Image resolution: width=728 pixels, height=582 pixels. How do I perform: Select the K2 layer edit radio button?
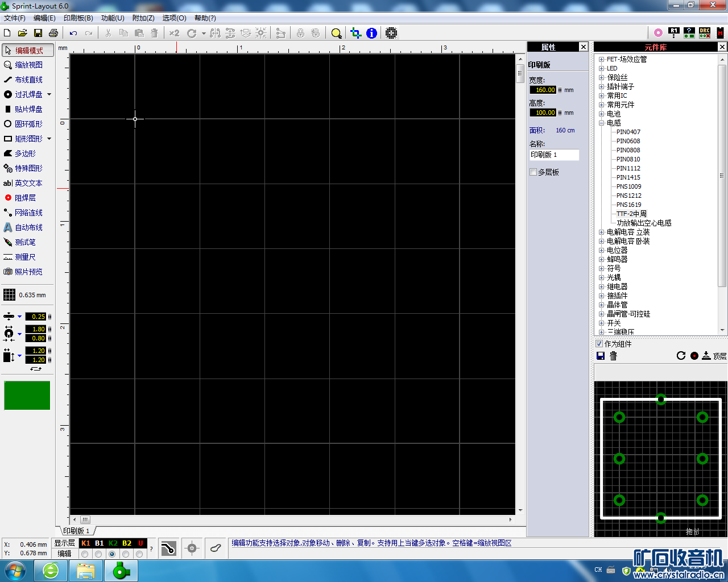point(112,554)
